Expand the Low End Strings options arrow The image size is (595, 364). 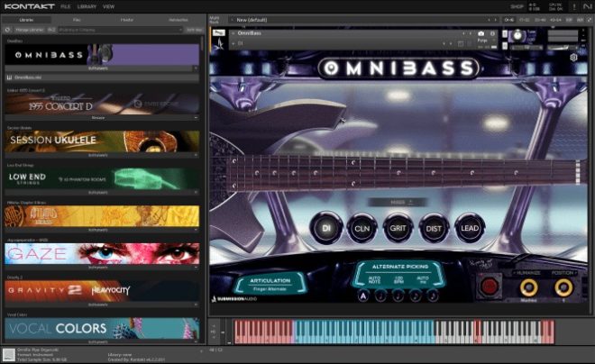coord(196,193)
